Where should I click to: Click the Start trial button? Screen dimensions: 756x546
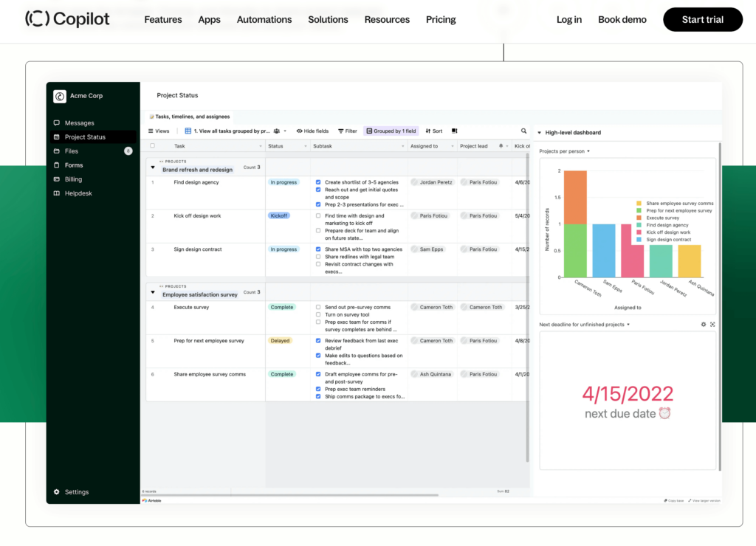(703, 20)
